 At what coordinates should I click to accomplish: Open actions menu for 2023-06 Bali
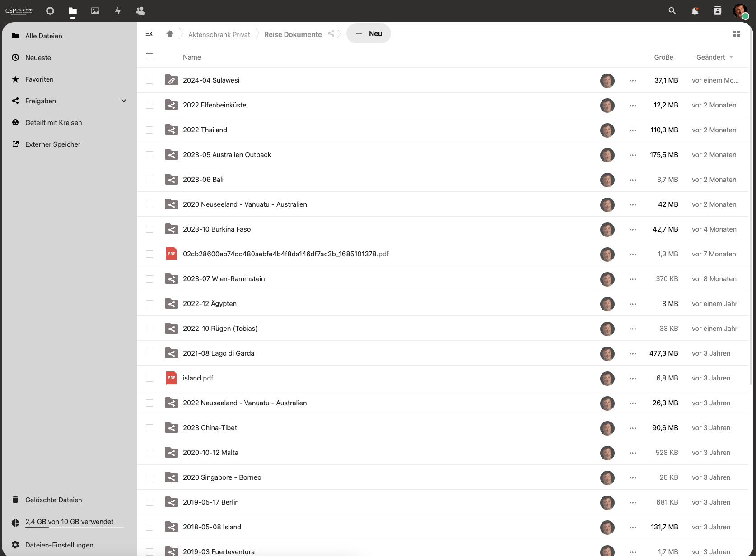tap(632, 180)
